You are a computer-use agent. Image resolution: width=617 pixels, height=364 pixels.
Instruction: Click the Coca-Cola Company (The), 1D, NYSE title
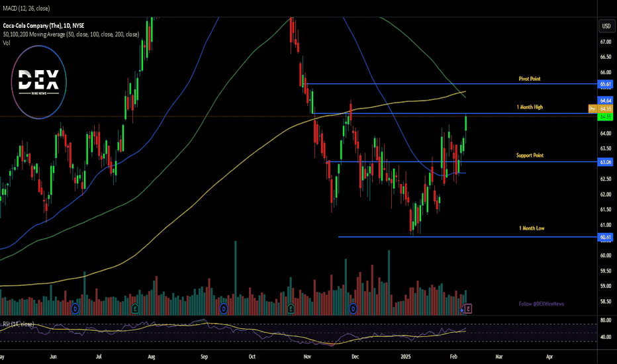[x=44, y=26]
